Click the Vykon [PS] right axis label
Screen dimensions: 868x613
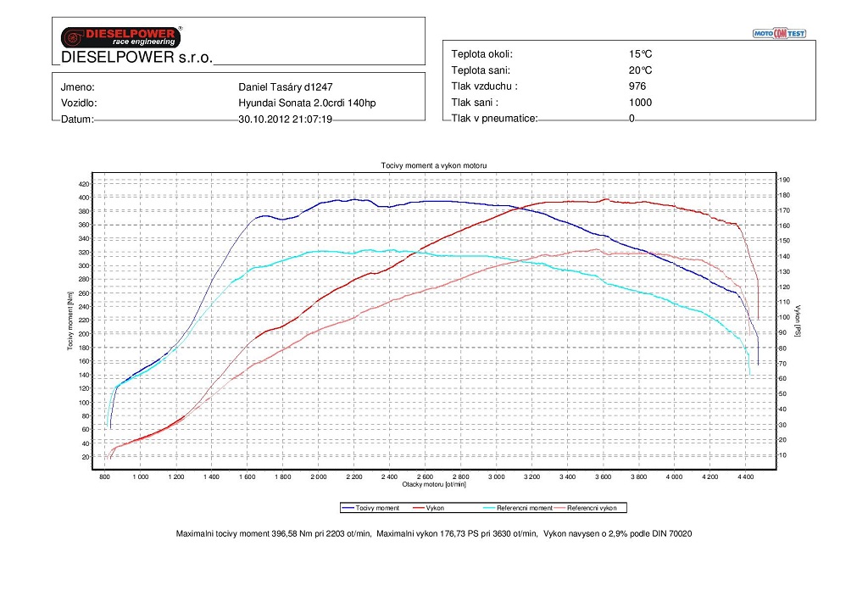coord(798,320)
